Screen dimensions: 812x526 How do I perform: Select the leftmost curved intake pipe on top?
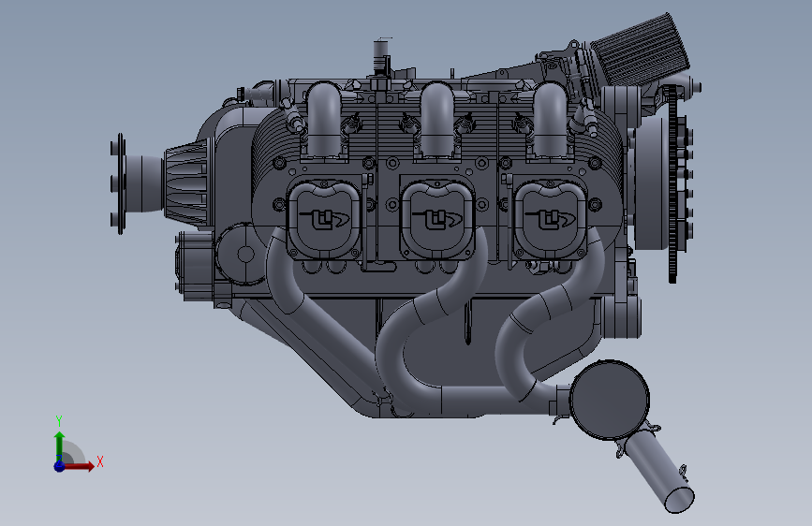(324, 120)
